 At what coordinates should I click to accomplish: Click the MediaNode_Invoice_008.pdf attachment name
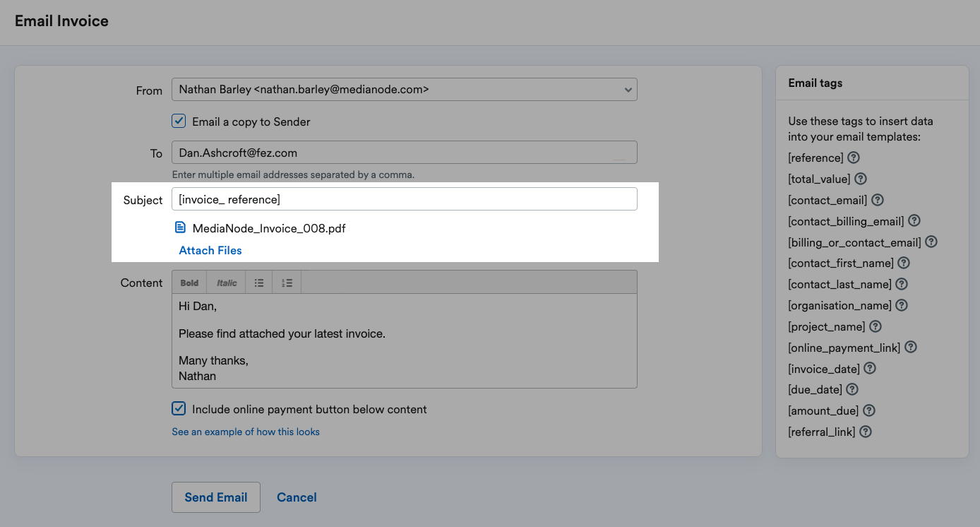(269, 228)
